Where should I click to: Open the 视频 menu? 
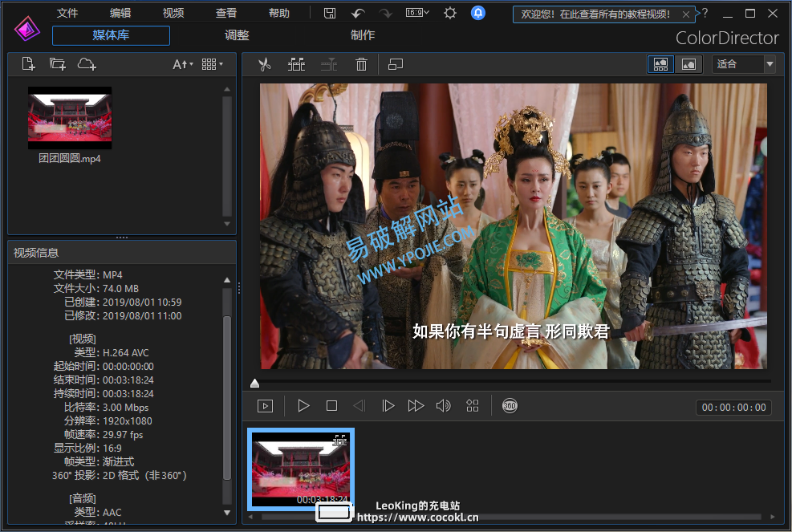[173, 13]
